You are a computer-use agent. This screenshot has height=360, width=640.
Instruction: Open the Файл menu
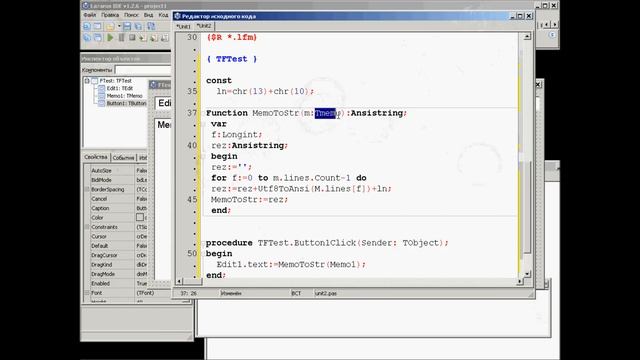click(x=89, y=15)
